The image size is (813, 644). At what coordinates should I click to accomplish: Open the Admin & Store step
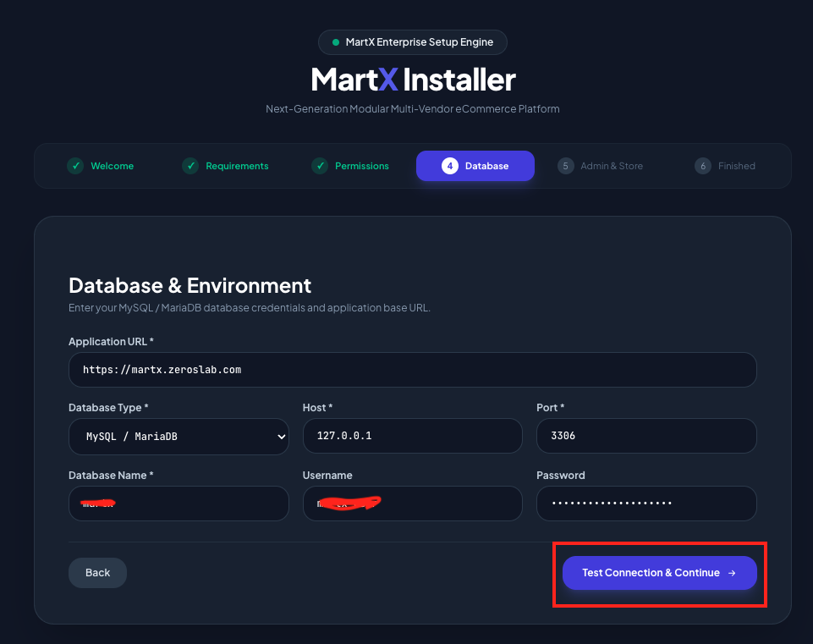click(601, 166)
